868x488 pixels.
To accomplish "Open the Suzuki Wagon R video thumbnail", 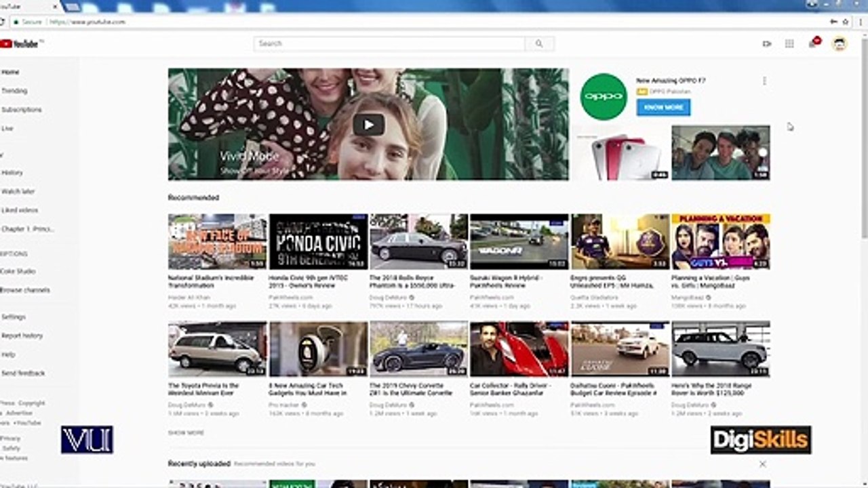I will (519, 242).
